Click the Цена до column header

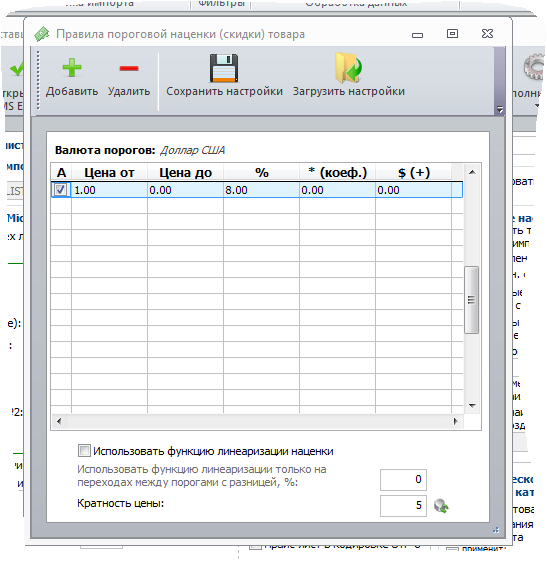coord(185,172)
